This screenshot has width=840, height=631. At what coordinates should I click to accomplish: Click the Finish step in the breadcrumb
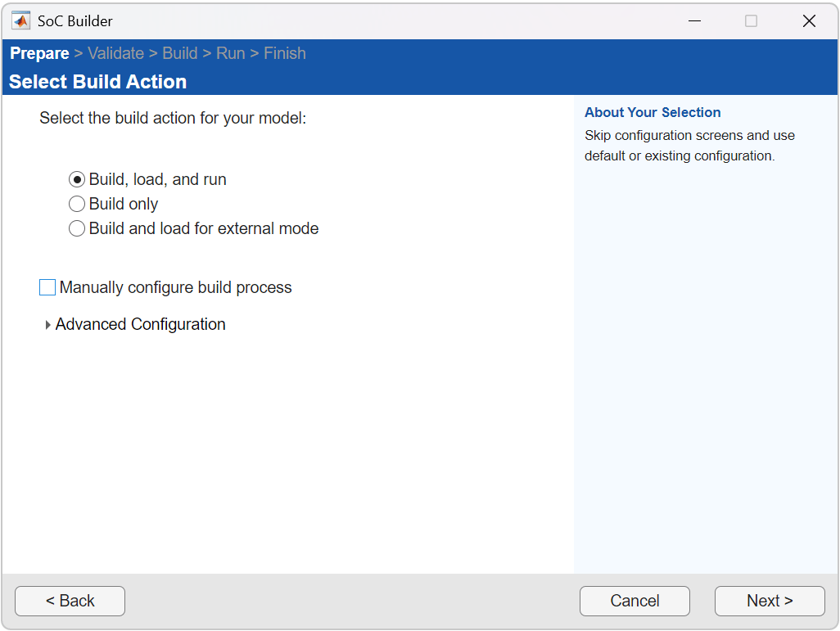pos(284,54)
